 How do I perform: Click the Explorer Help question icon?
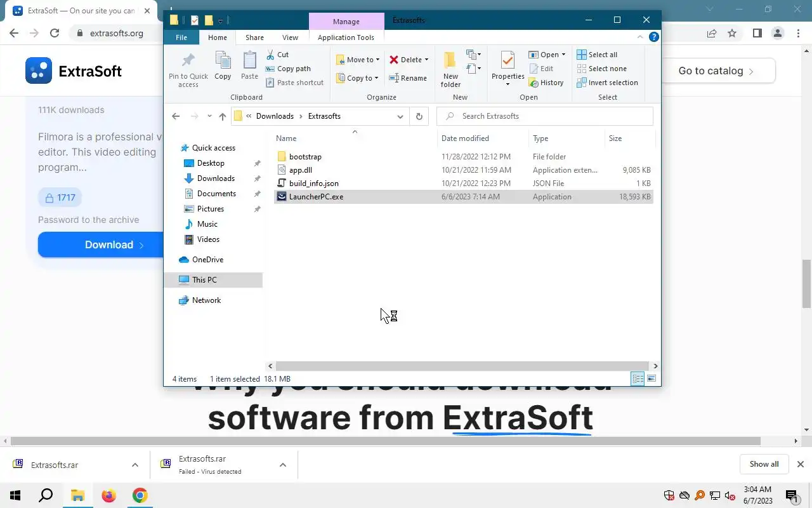[x=653, y=37]
